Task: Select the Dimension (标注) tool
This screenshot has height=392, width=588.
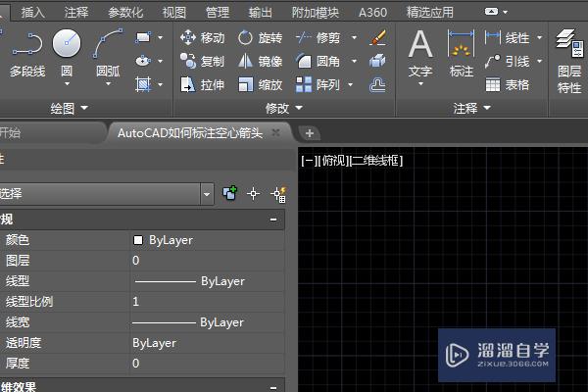Action: (x=462, y=53)
